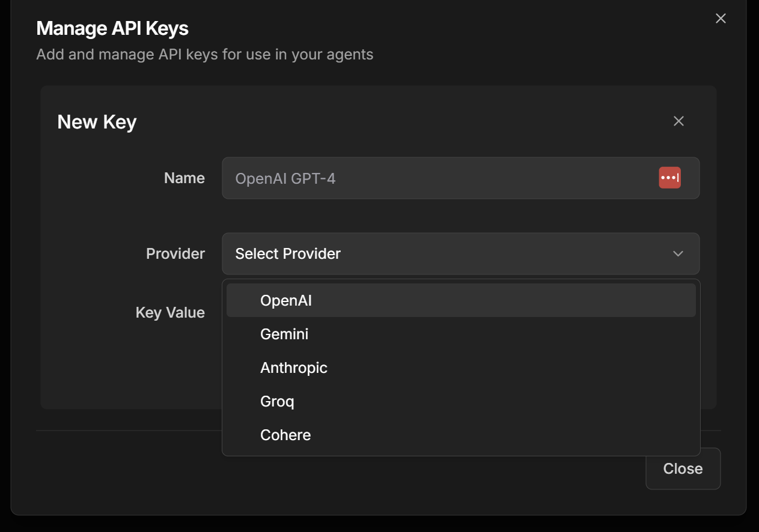Click the Key Value label
This screenshot has width=759, height=532.
pyautogui.click(x=170, y=312)
